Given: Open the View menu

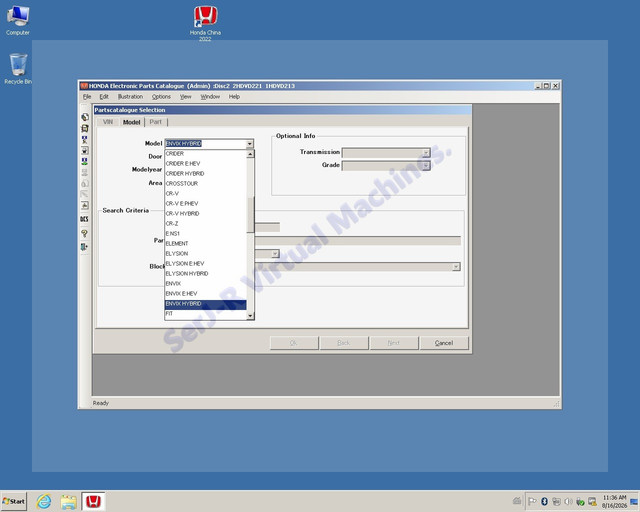Looking at the screenshot, I should (185, 97).
